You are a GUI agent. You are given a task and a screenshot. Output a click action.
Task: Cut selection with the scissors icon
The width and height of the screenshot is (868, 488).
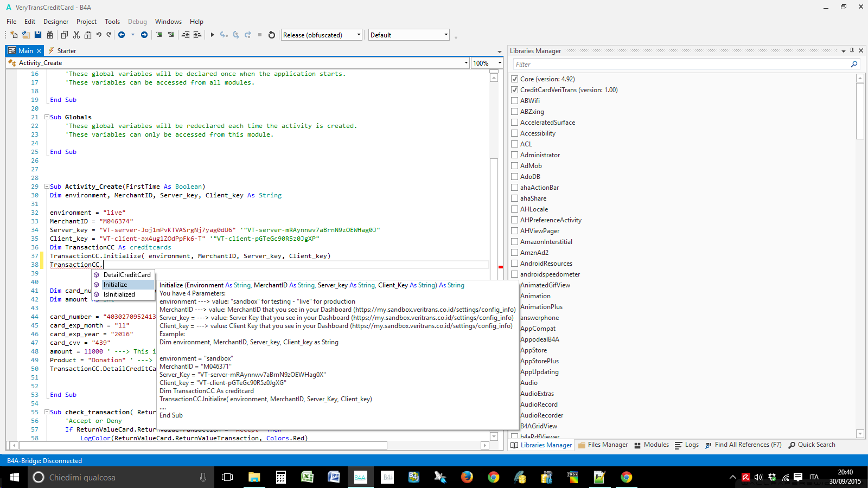pos(76,35)
